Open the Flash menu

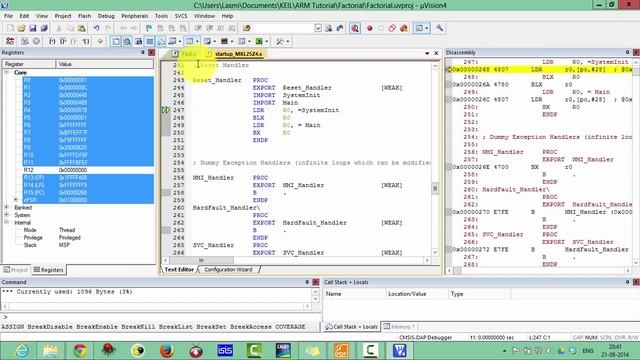[84, 16]
